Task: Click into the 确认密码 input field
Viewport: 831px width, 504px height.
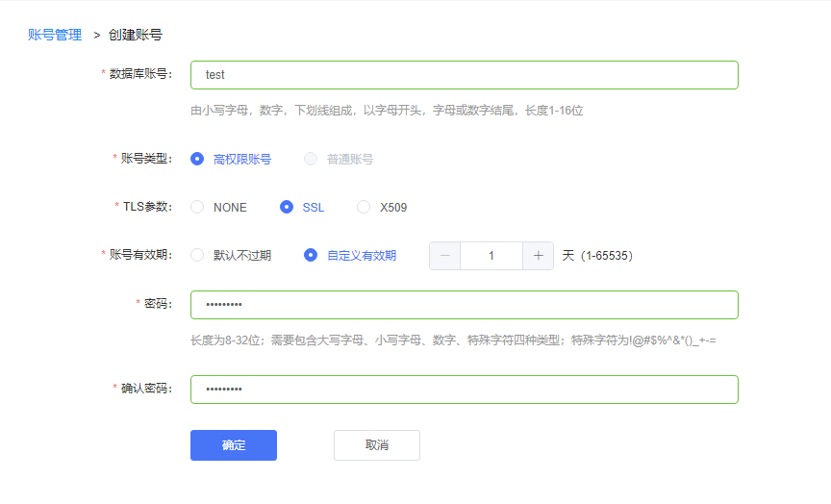Action: (464, 390)
